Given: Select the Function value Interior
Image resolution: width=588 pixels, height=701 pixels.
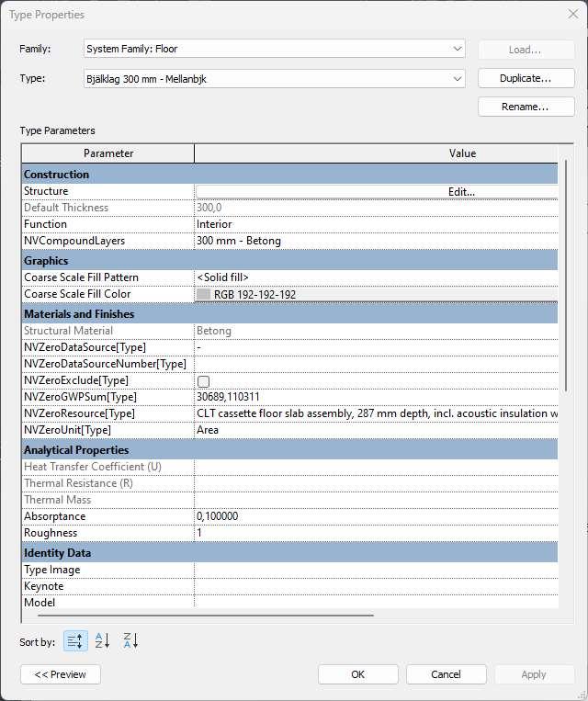Looking at the screenshot, I should (377, 224).
